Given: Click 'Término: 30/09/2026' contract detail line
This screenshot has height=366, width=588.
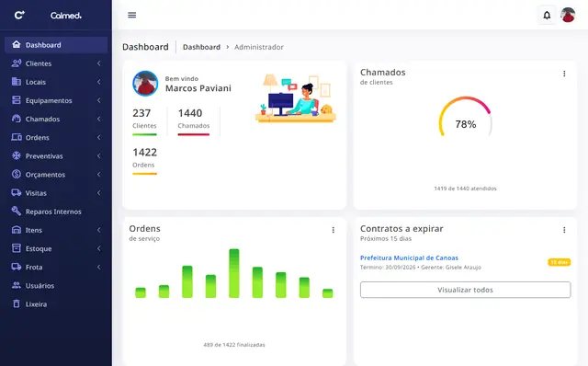Looking at the screenshot, I should 421,268.
